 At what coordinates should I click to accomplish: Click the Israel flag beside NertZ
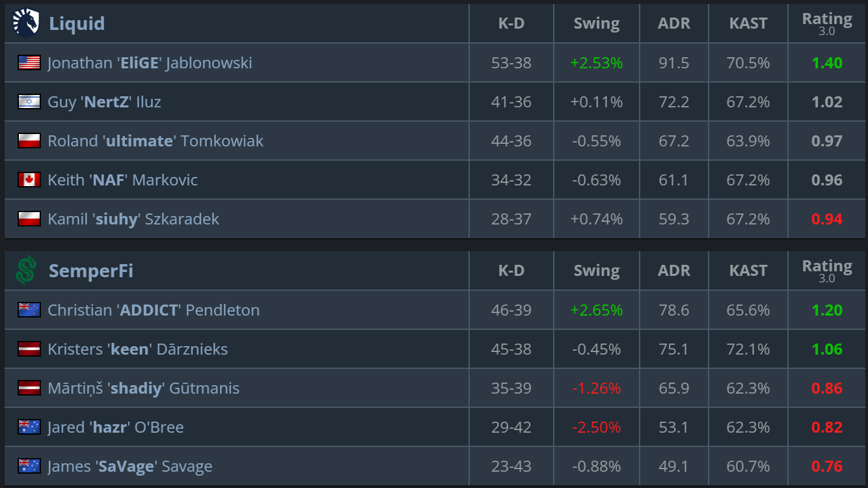pyautogui.click(x=29, y=102)
